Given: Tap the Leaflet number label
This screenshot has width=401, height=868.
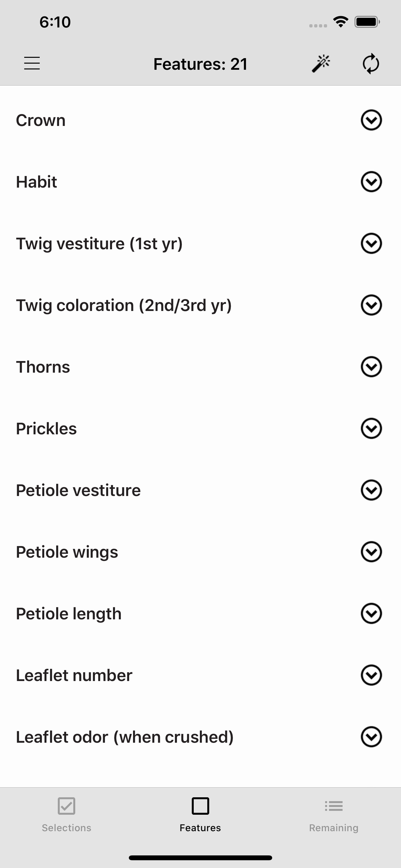Looking at the screenshot, I should coord(74,675).
